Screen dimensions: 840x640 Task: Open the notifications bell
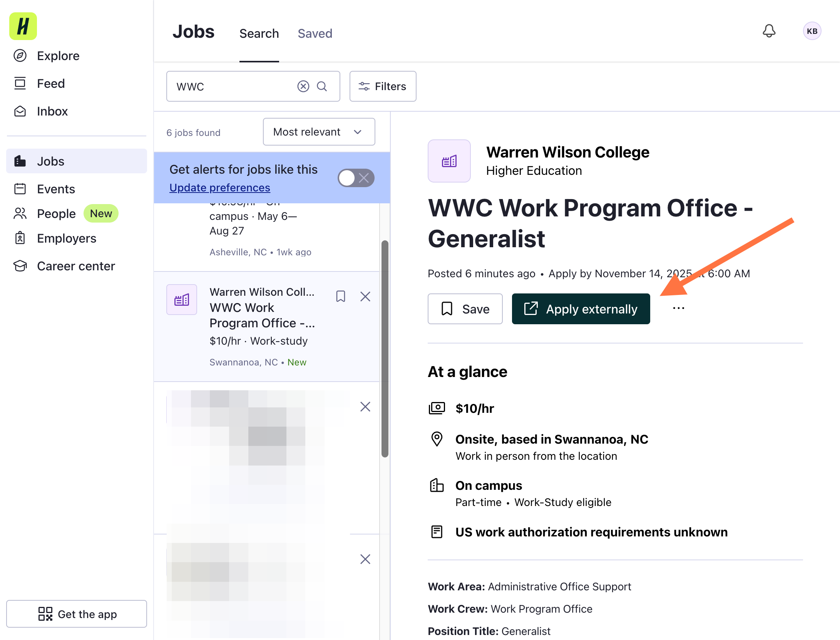[769, 31]
